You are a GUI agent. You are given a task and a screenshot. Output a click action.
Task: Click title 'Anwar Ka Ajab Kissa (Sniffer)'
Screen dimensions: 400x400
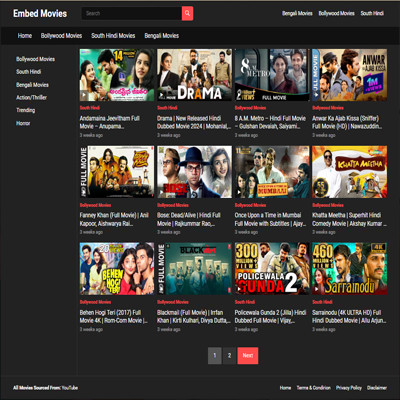[x=347, y=122]
